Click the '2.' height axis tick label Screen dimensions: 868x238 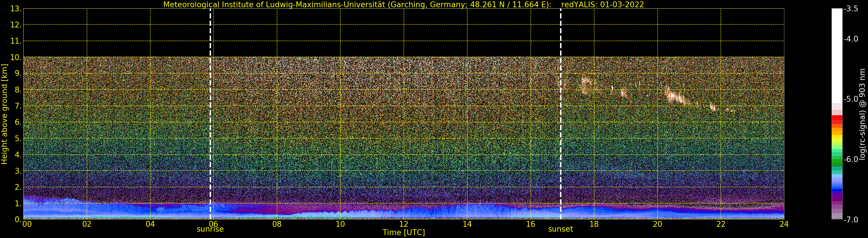coord(18,187)
